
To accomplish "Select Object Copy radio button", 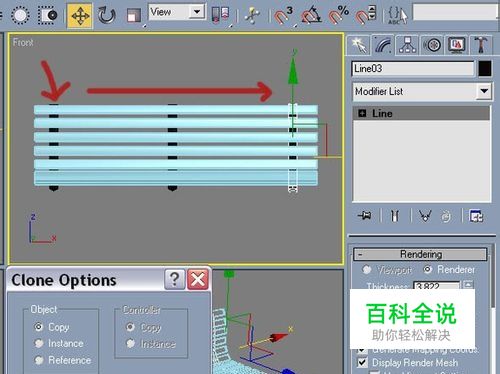I will pos(39,327).
